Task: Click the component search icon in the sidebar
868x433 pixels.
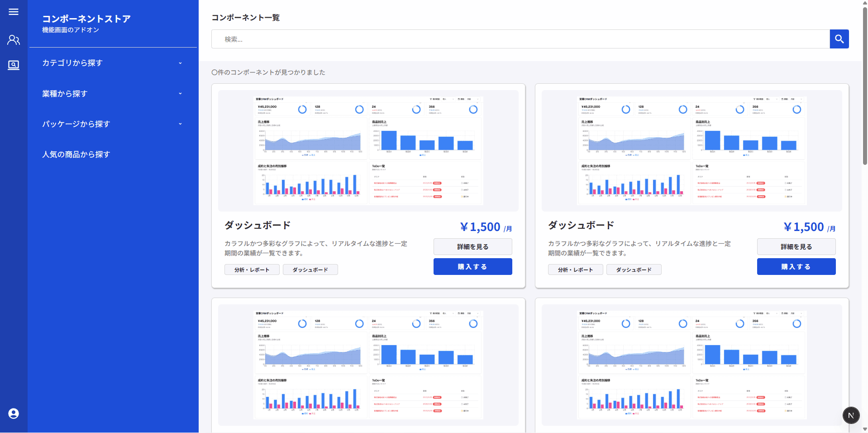Action: click(13, 65)
